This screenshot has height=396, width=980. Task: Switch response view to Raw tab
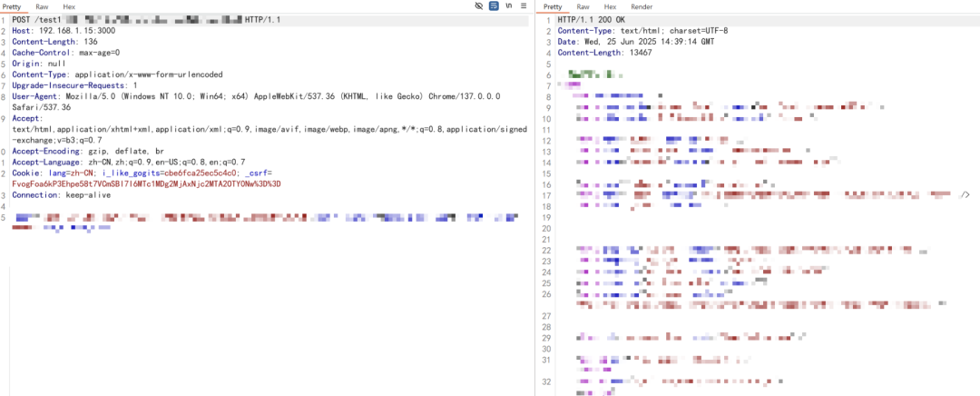point(583,6)
